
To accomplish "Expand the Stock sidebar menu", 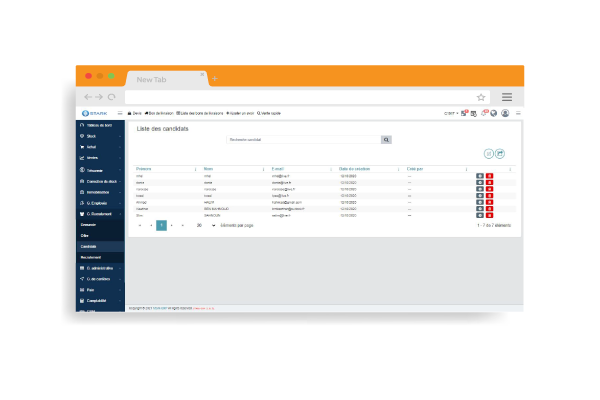I will [97, 135].
